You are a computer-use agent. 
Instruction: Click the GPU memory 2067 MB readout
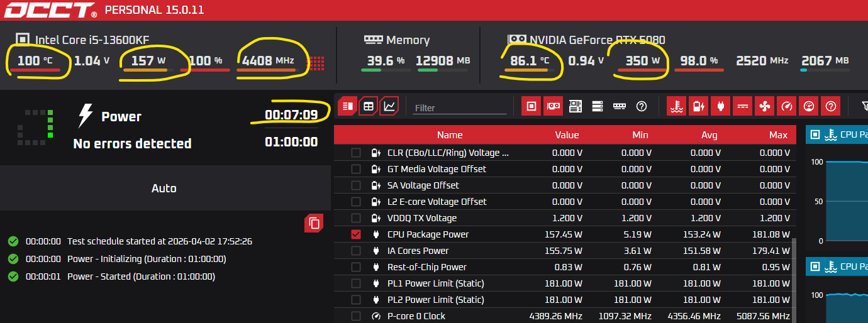tap(825, 60)
